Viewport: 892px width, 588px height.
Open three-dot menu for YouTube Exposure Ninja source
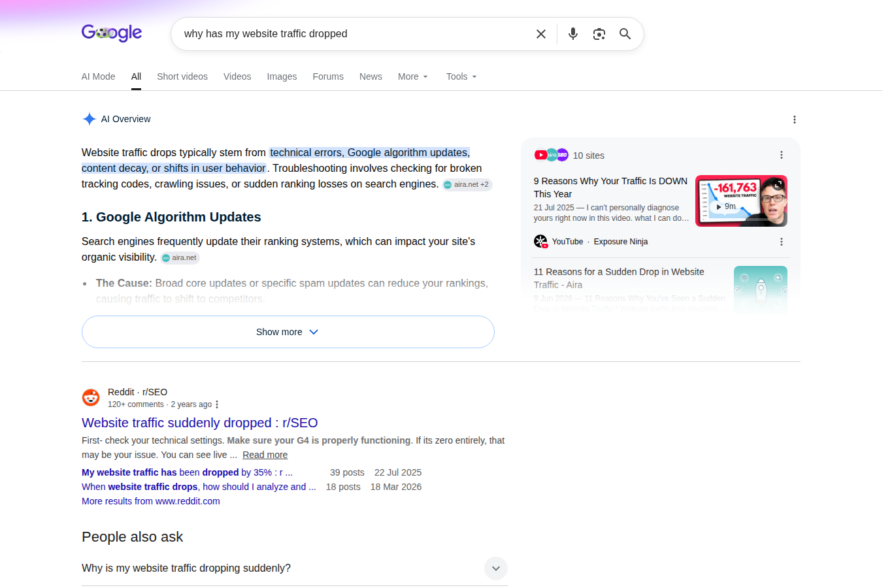[x=782, y=242]
